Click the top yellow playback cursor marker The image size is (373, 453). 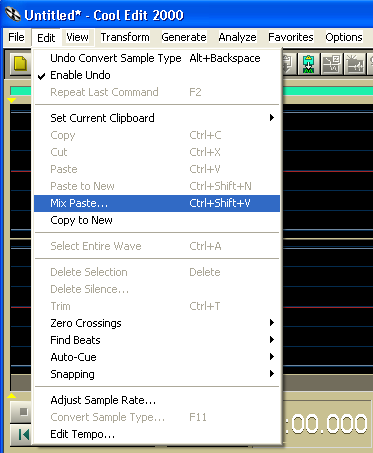tap(11, 100)
